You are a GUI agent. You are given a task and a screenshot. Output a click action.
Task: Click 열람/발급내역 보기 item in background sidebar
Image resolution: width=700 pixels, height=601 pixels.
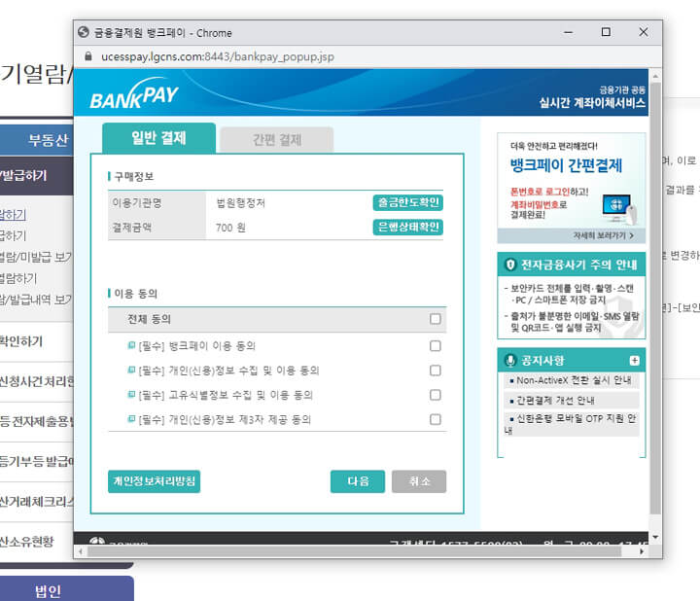pyautogui.click(x=36, y=300)
